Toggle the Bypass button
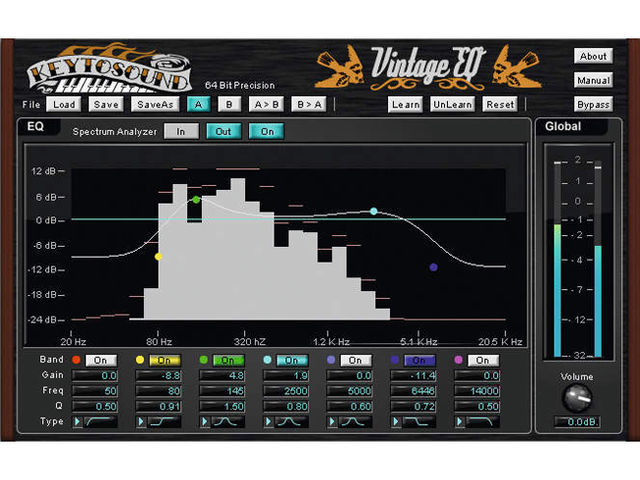 point(593,105)
